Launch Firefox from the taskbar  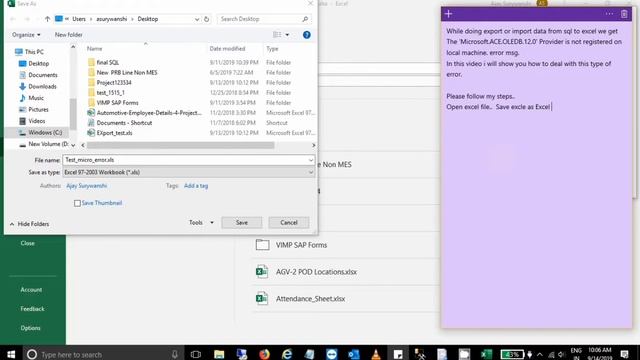click(264, 354)
